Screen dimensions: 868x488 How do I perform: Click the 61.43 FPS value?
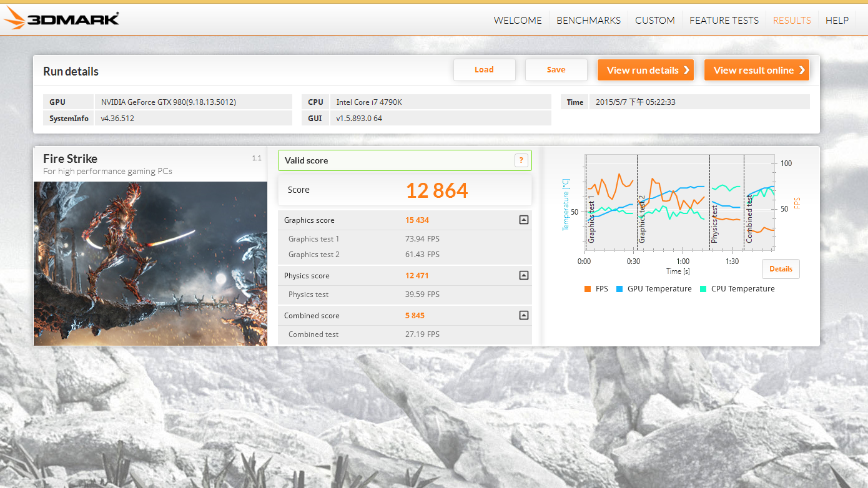pyautogui.click(x=422, y=255)
